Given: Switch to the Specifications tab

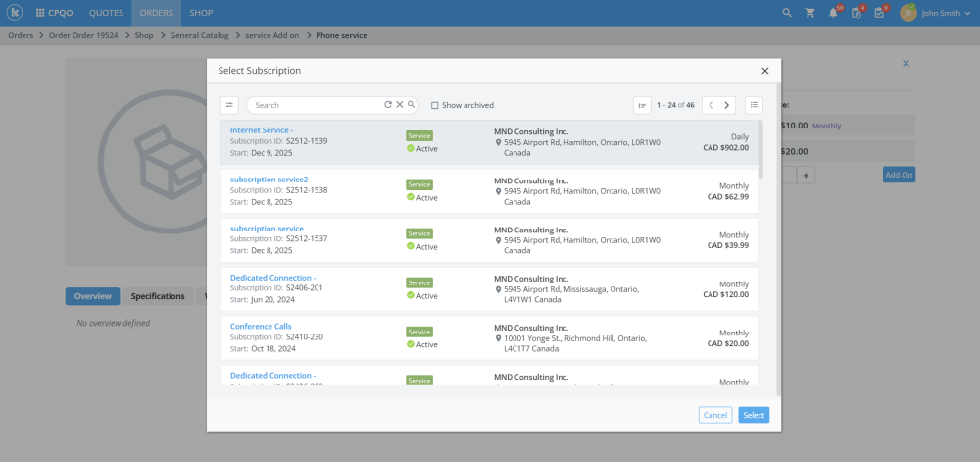Looking at the screenshot, I should point(158,296).
